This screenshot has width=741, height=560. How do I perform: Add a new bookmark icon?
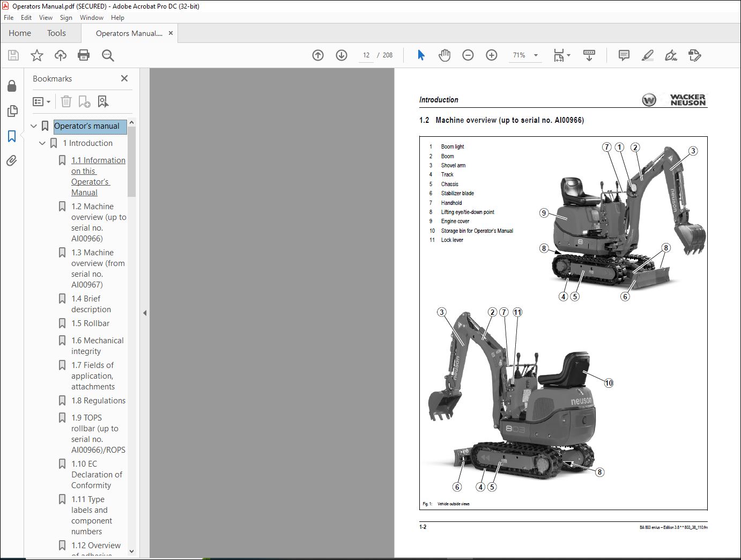(84, 101)
